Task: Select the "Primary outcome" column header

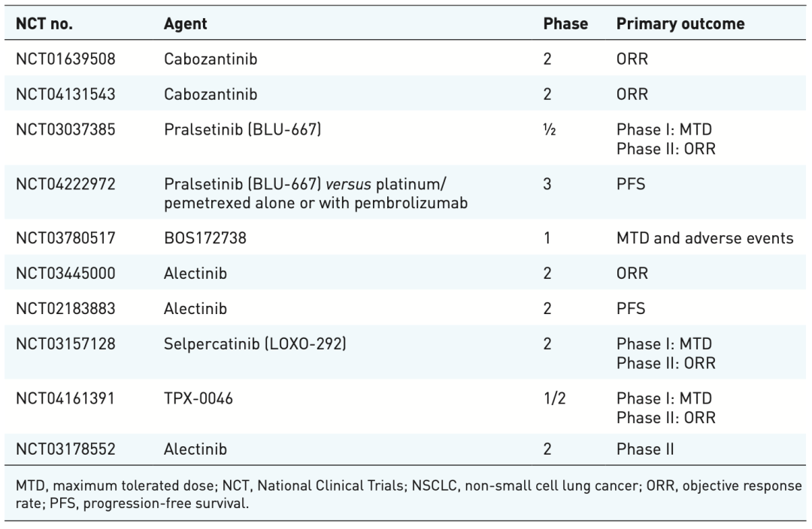Action: pyautogui.click(x=680, y=23)
